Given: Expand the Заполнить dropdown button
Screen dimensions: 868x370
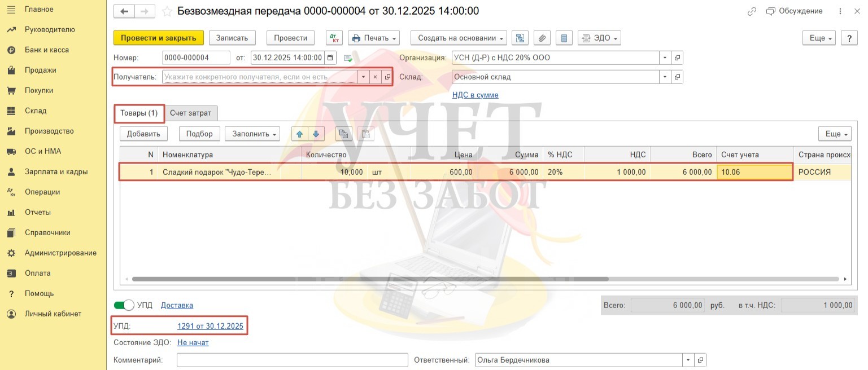Looking at the screenshot, I should tap(252, 134).
